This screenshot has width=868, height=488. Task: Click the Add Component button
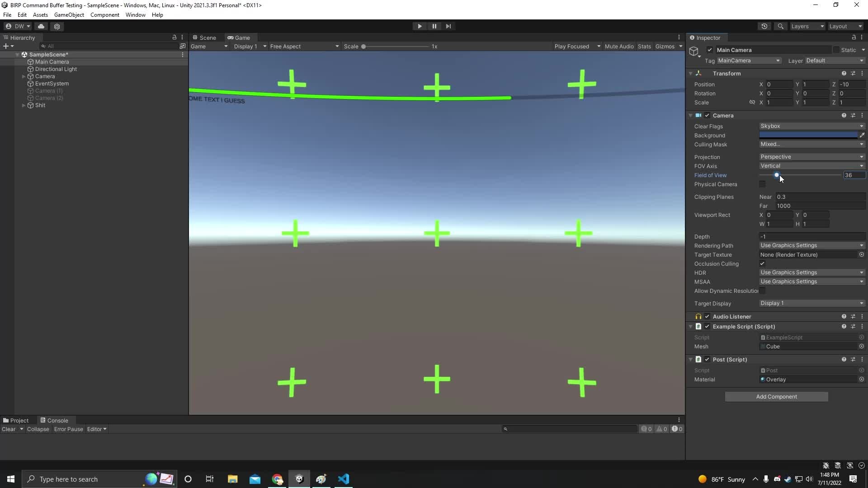[x=776, y=396]
